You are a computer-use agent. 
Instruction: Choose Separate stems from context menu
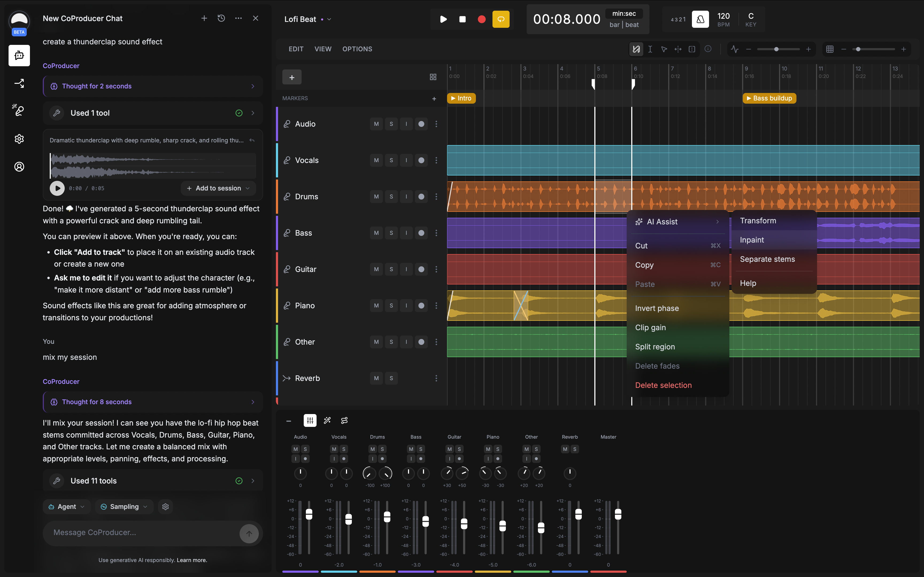[767, 259]
